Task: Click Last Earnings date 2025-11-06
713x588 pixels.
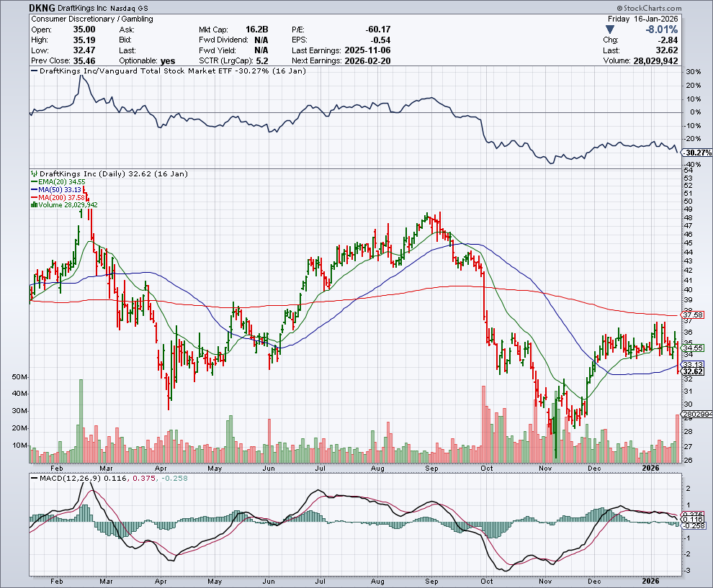Action: point(367,50)
